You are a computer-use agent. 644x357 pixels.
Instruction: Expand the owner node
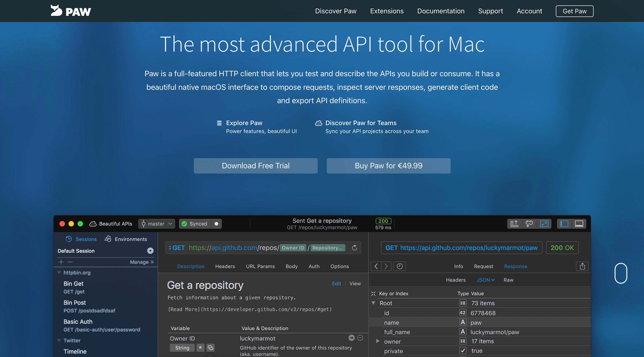[378, 341]
